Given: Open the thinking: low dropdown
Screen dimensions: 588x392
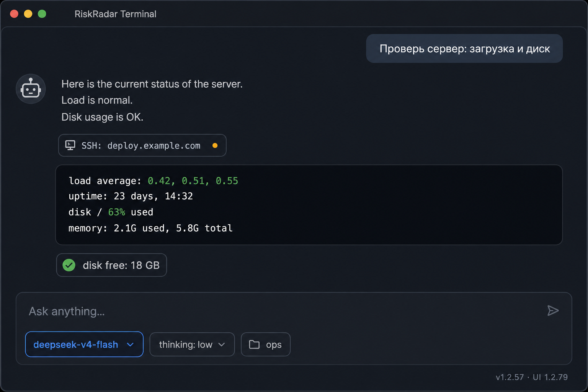Looking at the screenshot, I should 192,345.
